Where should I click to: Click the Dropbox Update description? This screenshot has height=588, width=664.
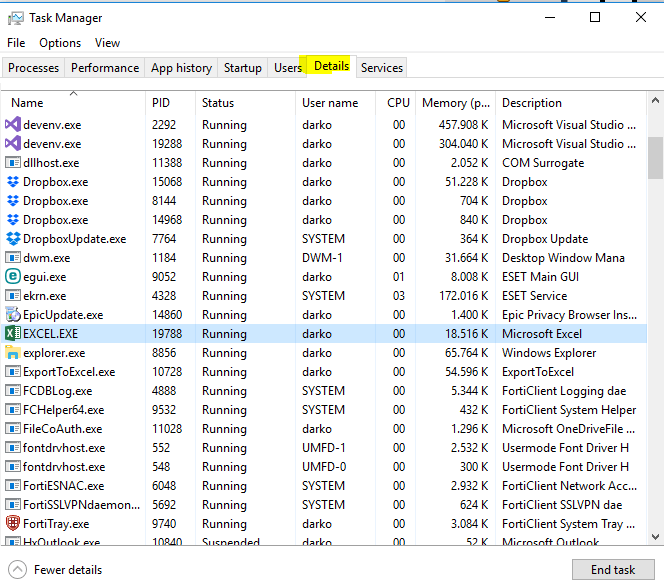tap(545, 239)
